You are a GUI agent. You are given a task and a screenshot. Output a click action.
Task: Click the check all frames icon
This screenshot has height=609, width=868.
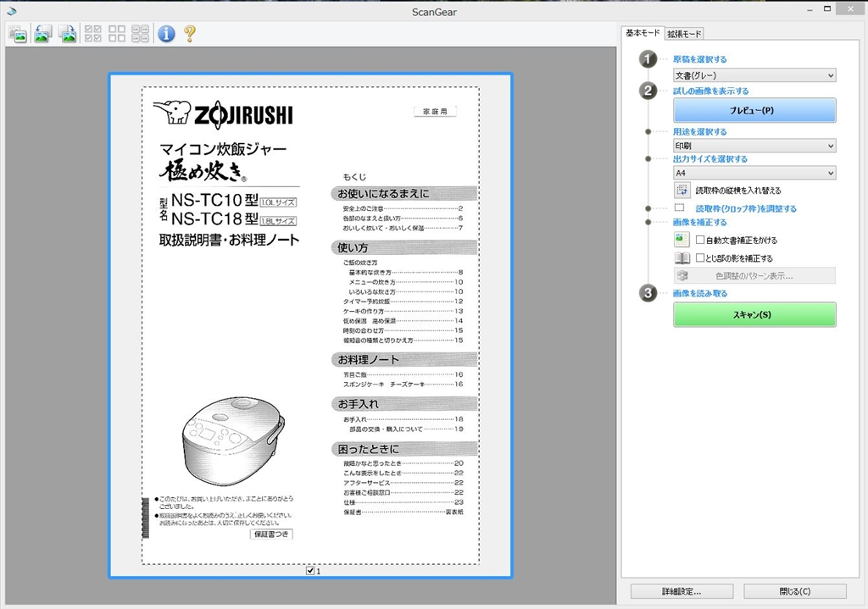pos(93,34)
